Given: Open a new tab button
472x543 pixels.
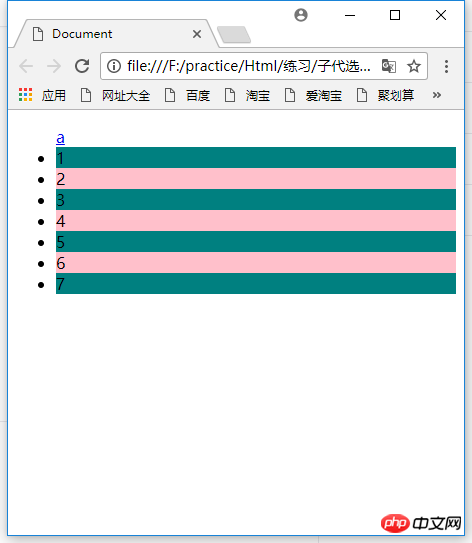Looking at the screenshot, I should tap(234, 35).
